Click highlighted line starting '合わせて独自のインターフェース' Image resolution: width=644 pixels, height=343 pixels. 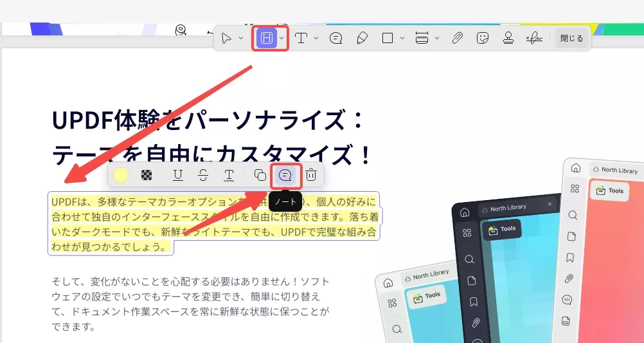pyautogui.click(x=215, y=217)
